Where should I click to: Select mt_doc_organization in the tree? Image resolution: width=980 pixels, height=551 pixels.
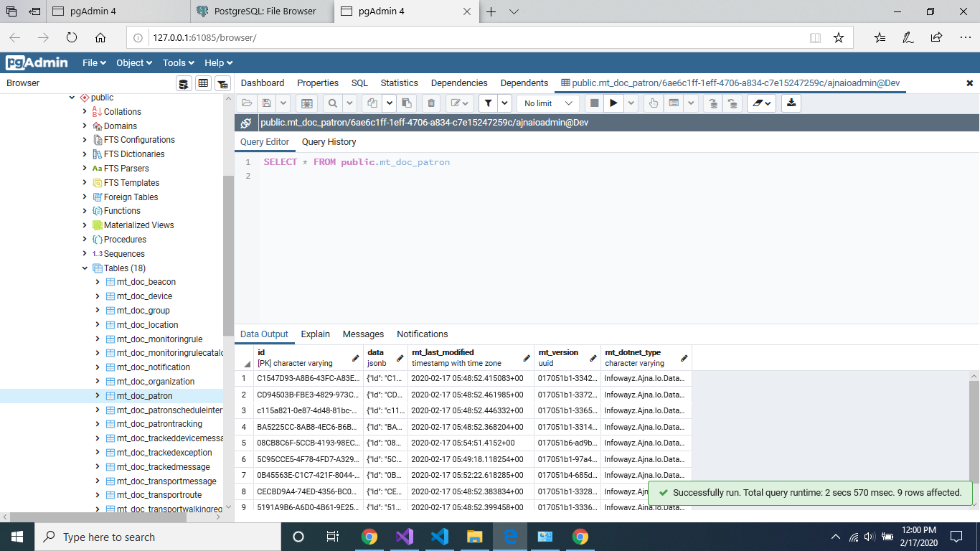[155, 382]
